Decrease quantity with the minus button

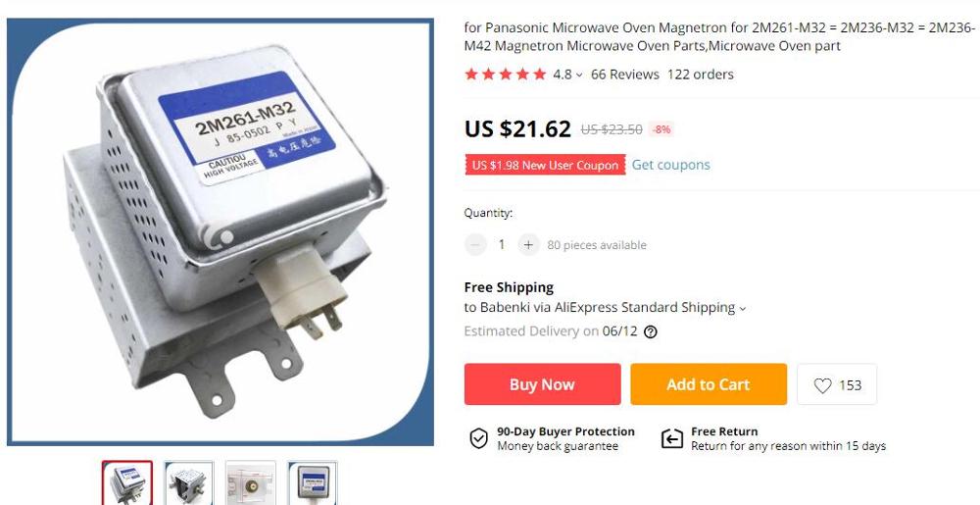tap(475, 244)
